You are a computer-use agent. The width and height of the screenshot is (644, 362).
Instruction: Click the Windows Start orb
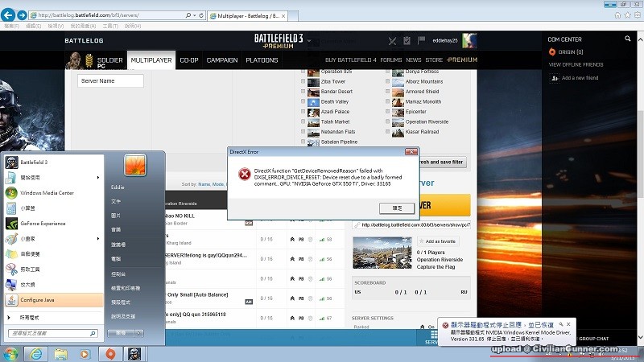[10, 353]
